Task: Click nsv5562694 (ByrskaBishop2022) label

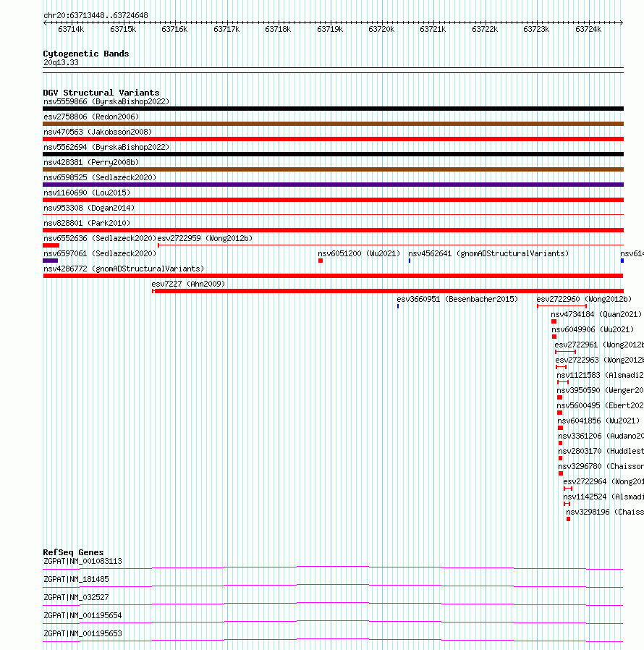Action: coord(106,147)
